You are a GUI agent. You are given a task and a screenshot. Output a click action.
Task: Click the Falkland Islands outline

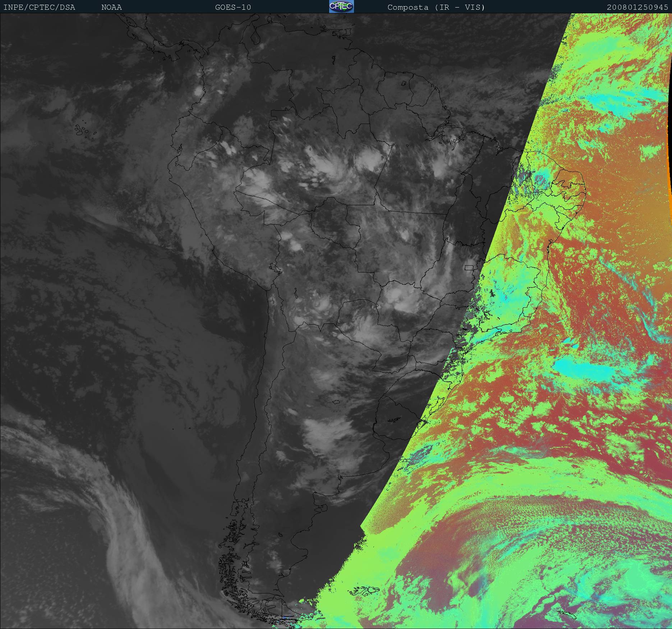coord(365,590)
